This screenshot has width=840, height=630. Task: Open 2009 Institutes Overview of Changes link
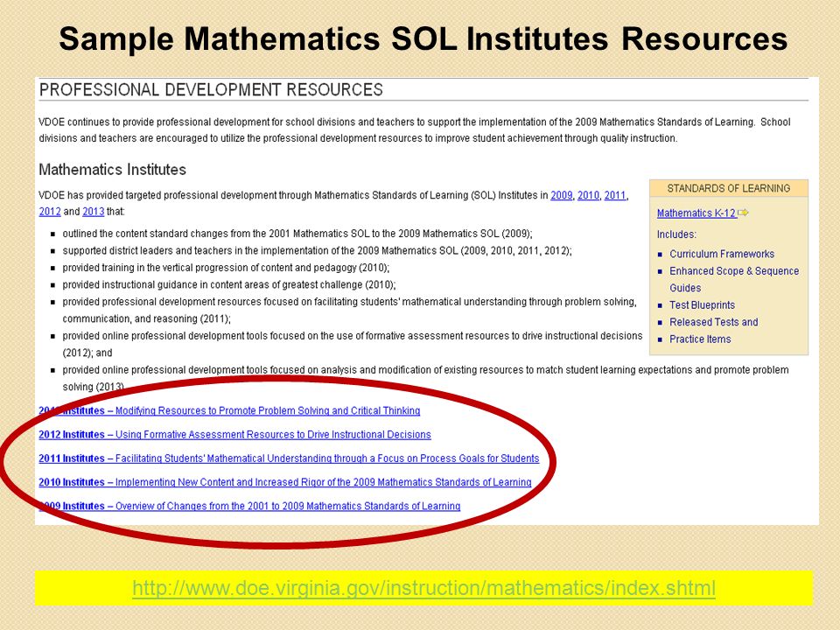[249, 507]
